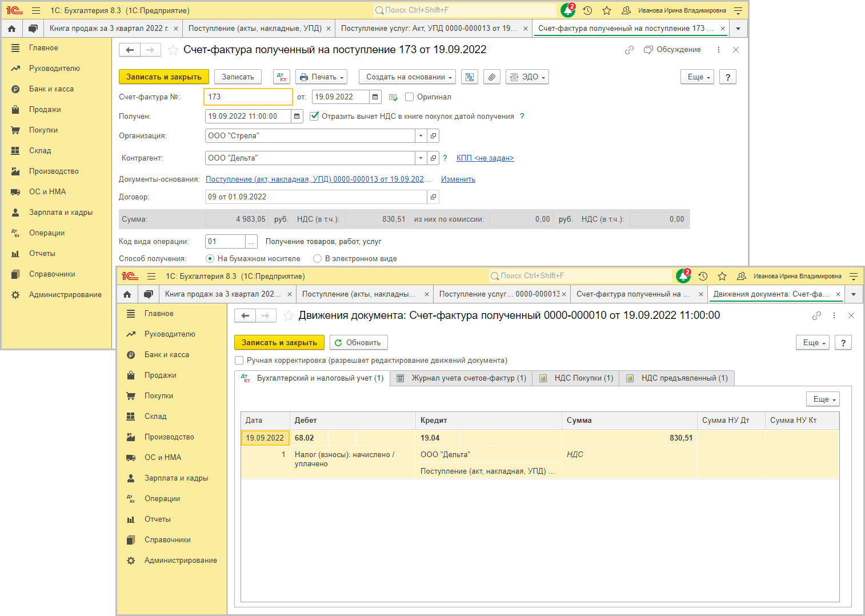
Task: Click the home icon in the back window's tab bar
Action: click(11, 29)
